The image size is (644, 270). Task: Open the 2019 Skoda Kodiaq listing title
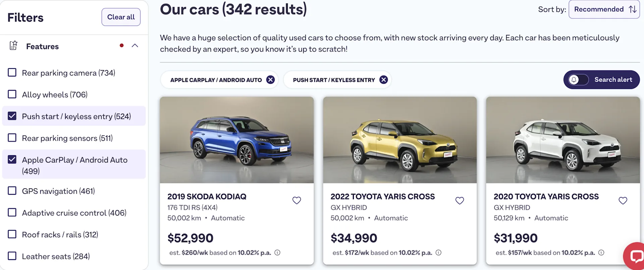tap(207, 196)
